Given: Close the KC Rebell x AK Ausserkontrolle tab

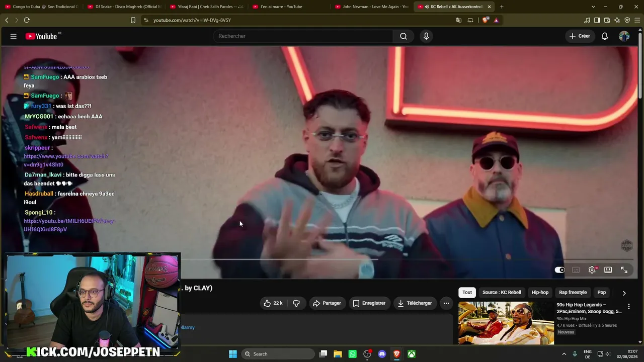Looking at the screenshot, I should pos(489,7).
